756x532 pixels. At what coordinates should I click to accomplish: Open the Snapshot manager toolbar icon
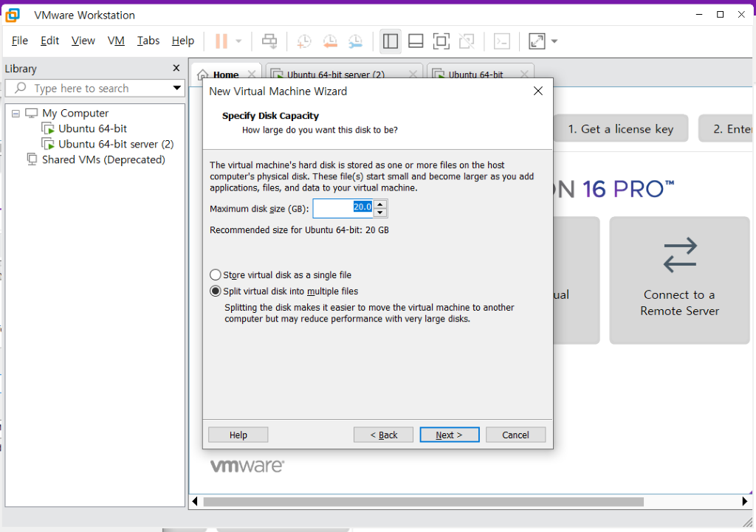click(x=355, y=41)
